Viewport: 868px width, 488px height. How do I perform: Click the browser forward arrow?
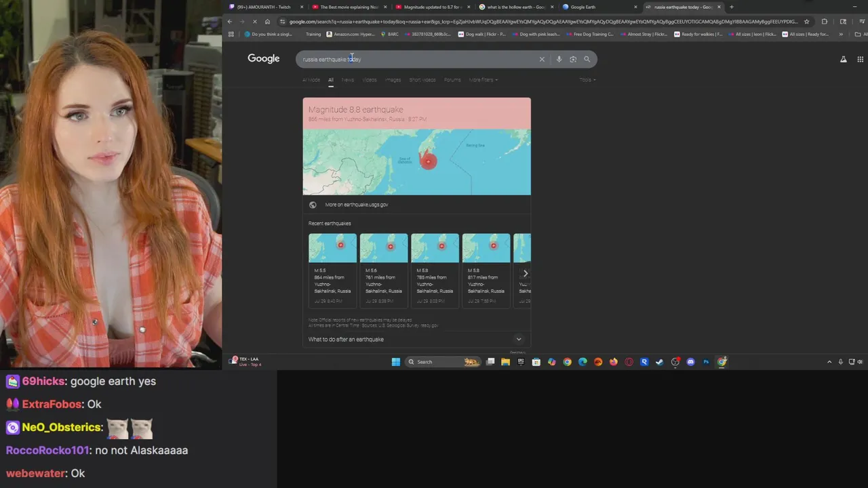(241, 22)
